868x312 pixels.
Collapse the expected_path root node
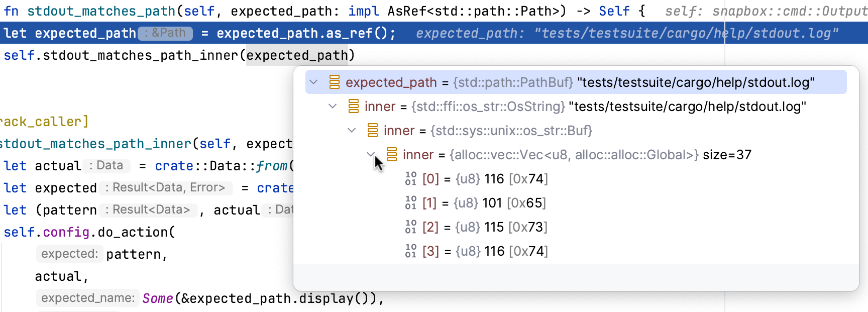click(x=314, y=82)
